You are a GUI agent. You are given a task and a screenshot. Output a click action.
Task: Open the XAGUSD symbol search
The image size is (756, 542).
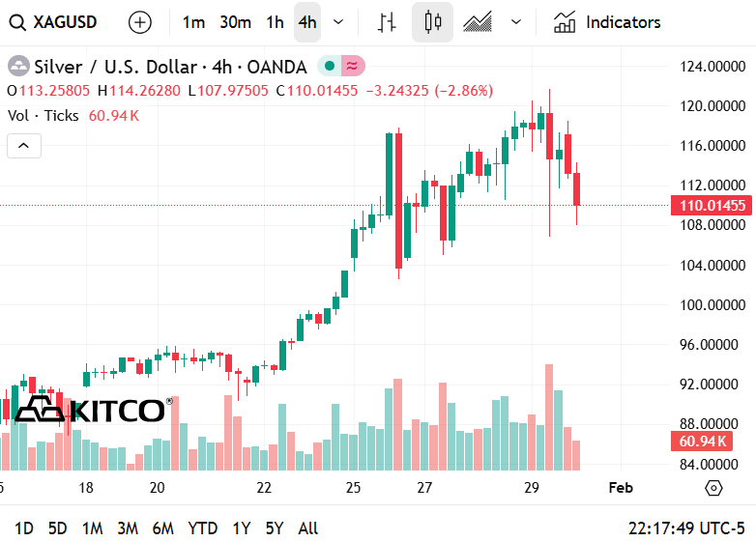[54, 22]
